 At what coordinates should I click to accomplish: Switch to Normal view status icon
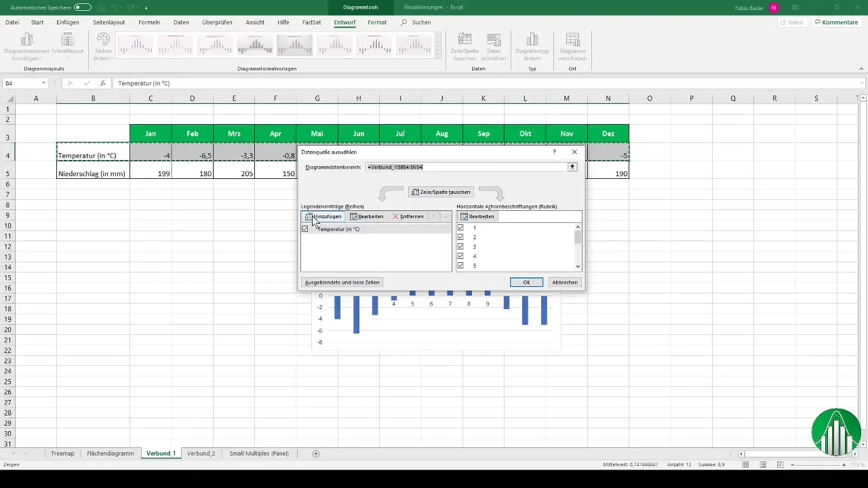click(x=746, y=465)
